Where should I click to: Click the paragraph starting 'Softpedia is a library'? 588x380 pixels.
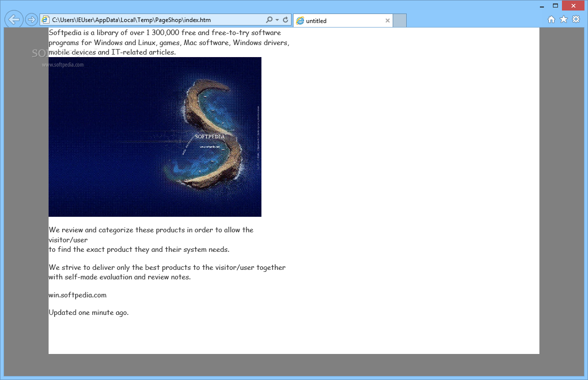click(x=169, y=43)
